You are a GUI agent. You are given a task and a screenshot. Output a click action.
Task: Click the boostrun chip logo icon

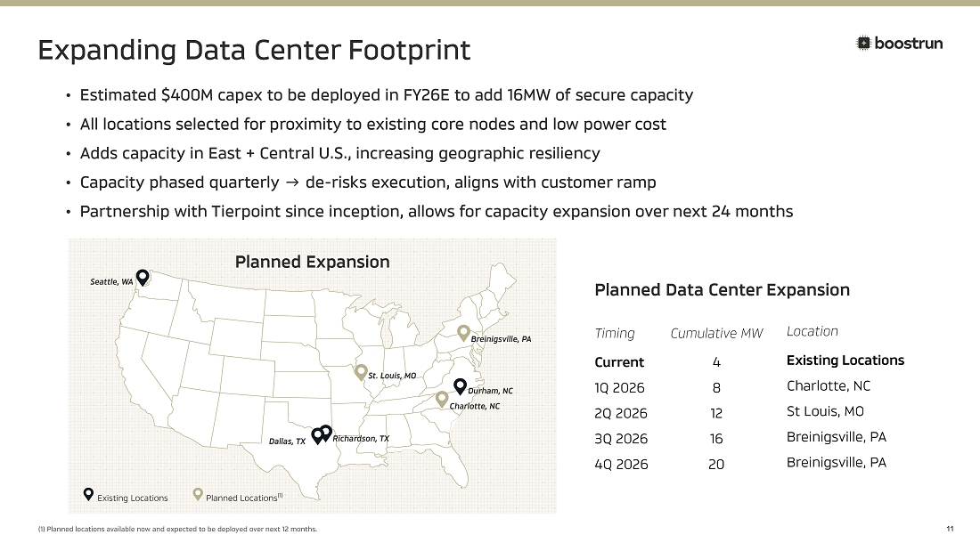pos(863,43)
